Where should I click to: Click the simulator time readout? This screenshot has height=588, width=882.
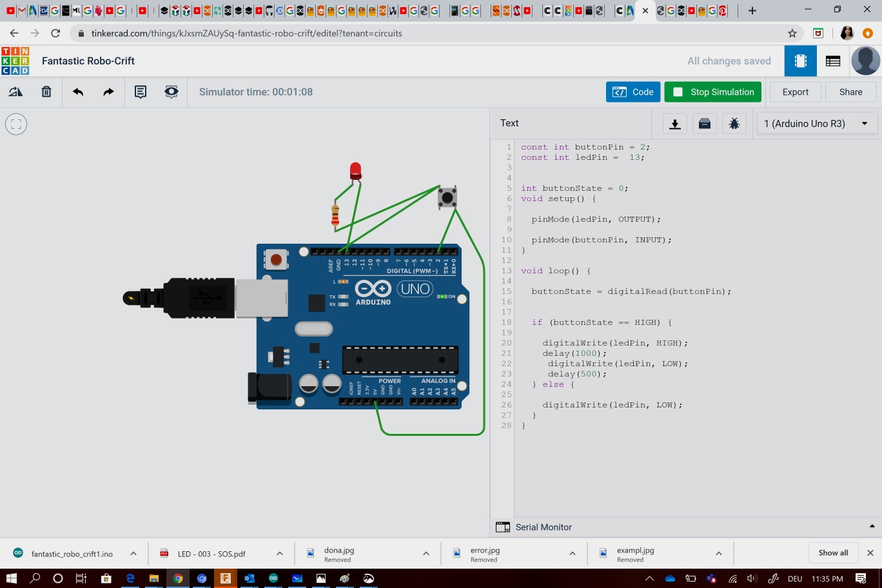point(256,92)
